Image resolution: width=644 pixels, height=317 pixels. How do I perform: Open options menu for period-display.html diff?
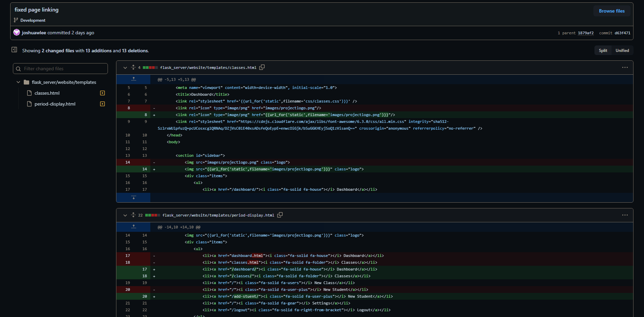click(625, 215)
